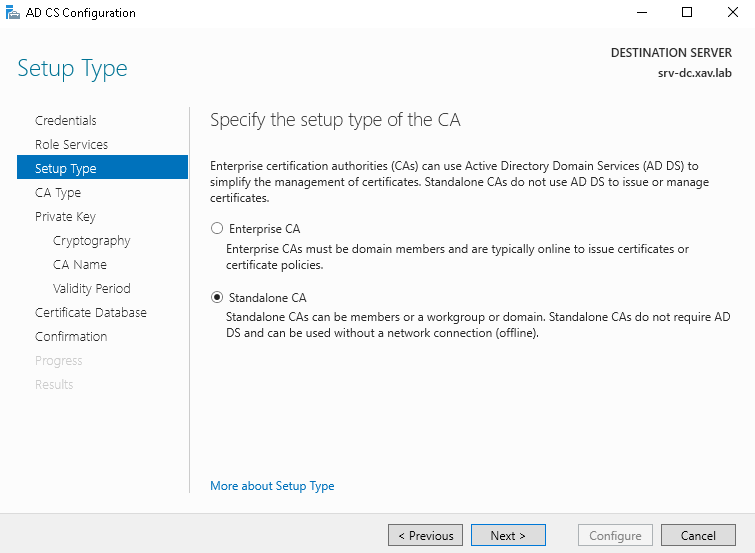Open the CA Name sub-step
Screen dimensions: 755x553
pos(80,265)
